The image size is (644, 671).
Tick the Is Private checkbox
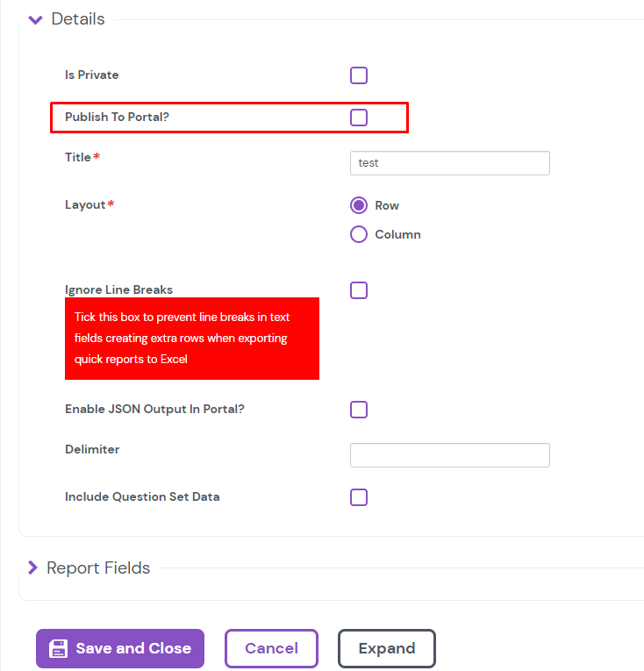click(359, 75)
